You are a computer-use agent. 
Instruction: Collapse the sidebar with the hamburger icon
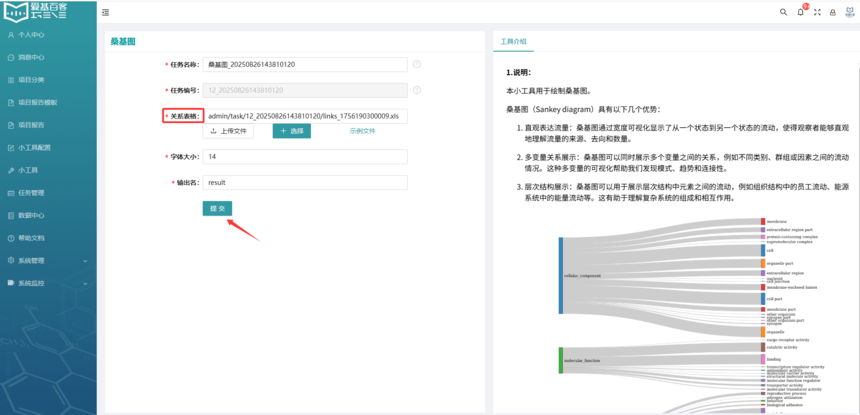tap(105, 12)
